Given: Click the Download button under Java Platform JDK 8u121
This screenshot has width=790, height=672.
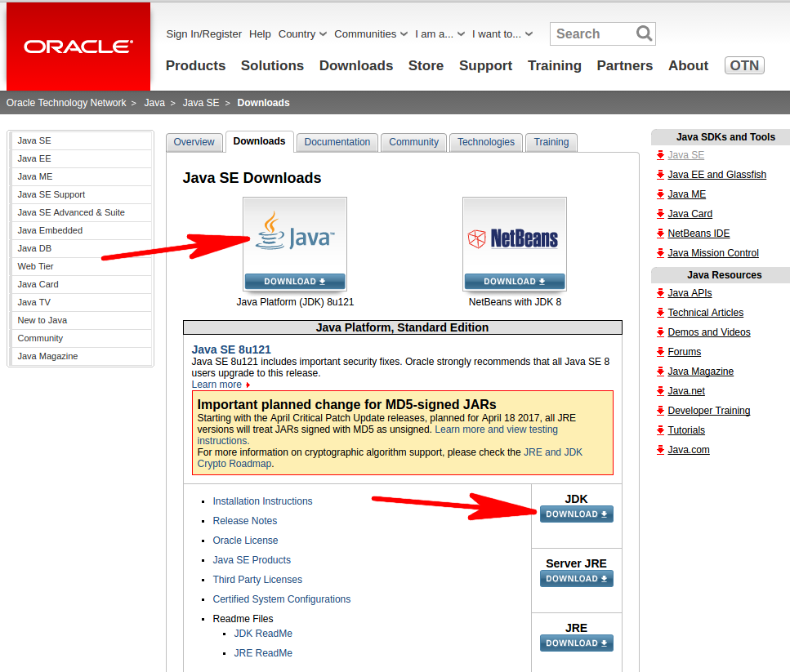Looking at the screenshot, I should point(295,282).
